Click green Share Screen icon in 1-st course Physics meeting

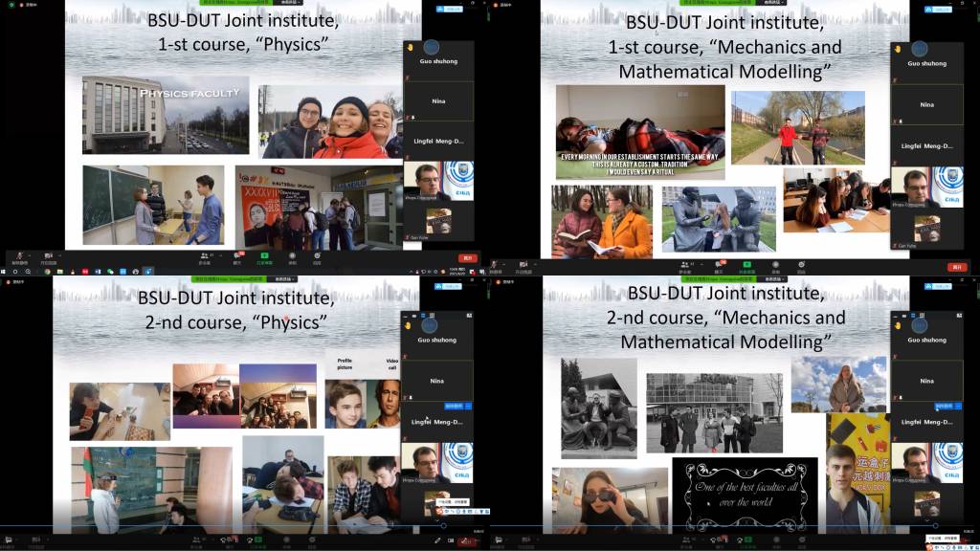coord(265,257)
